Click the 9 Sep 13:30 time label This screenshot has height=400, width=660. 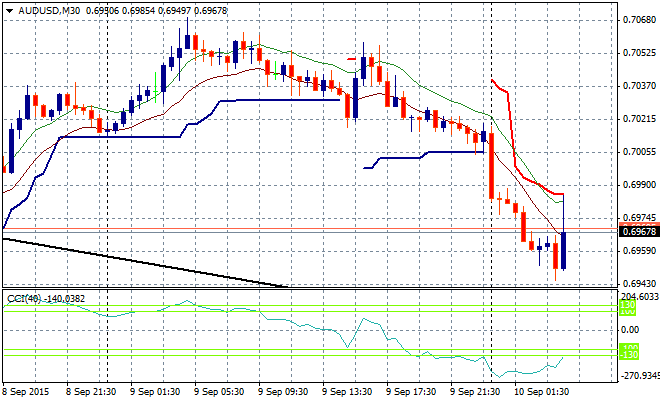pyautogui.click(x=347, y=392)
